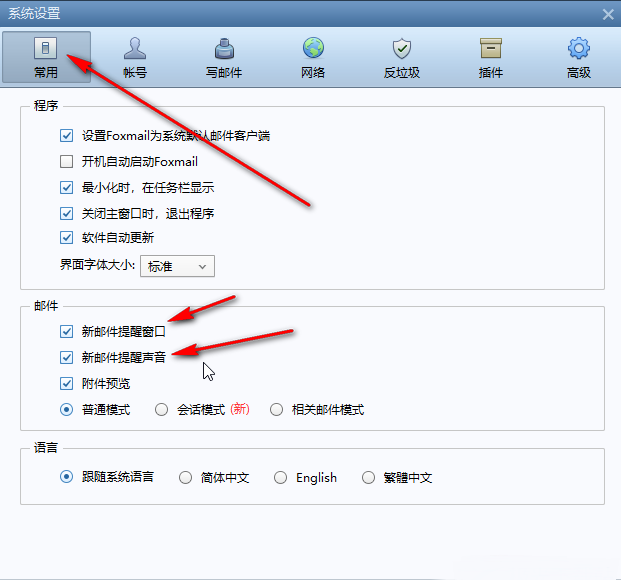The image size is (621, 580).
Task: Disable 软件自动更新 checkbox
Action: (x=67, y=238)
